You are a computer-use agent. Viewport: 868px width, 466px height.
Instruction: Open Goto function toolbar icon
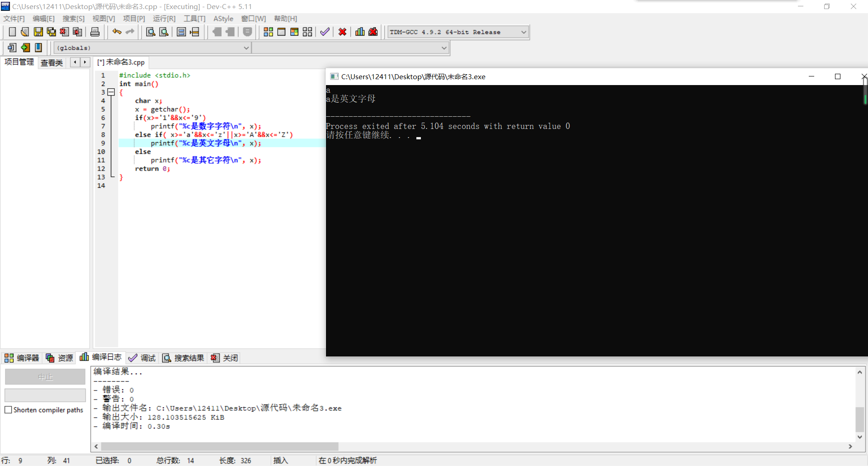tap(181, 32)
